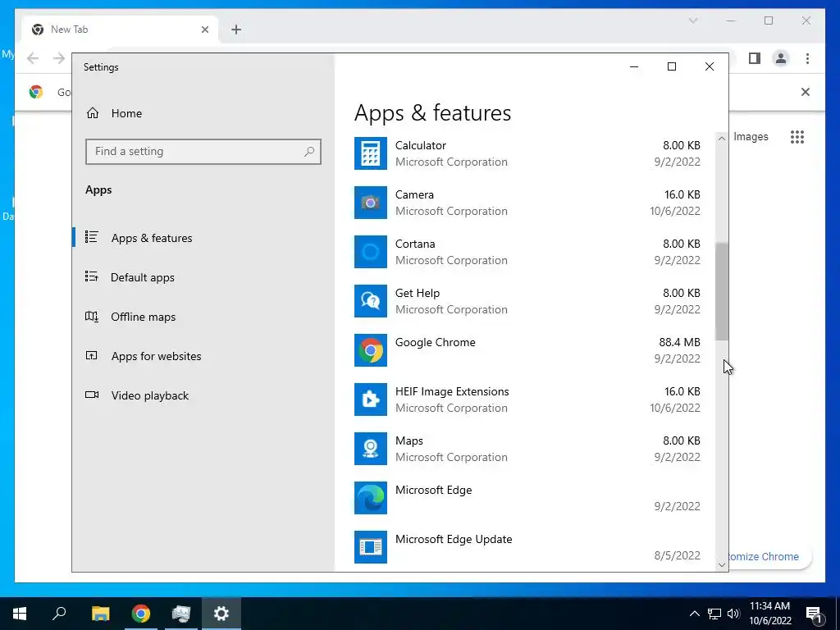840x630 pixels.
Task: Open File Explorer from the taskbar
Action: point(100,614)
